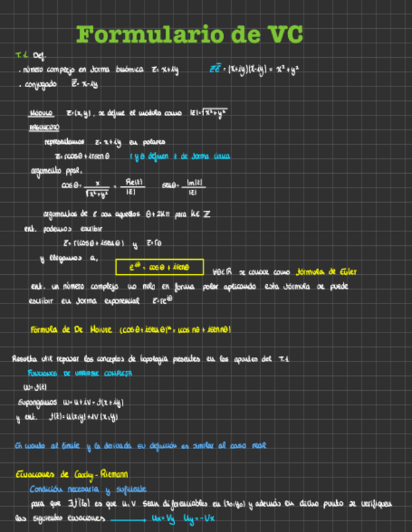The image size is (412, 532).
Task: Click the blue note 'r y θ definen z de forma única'
Action: coord(180,156)
